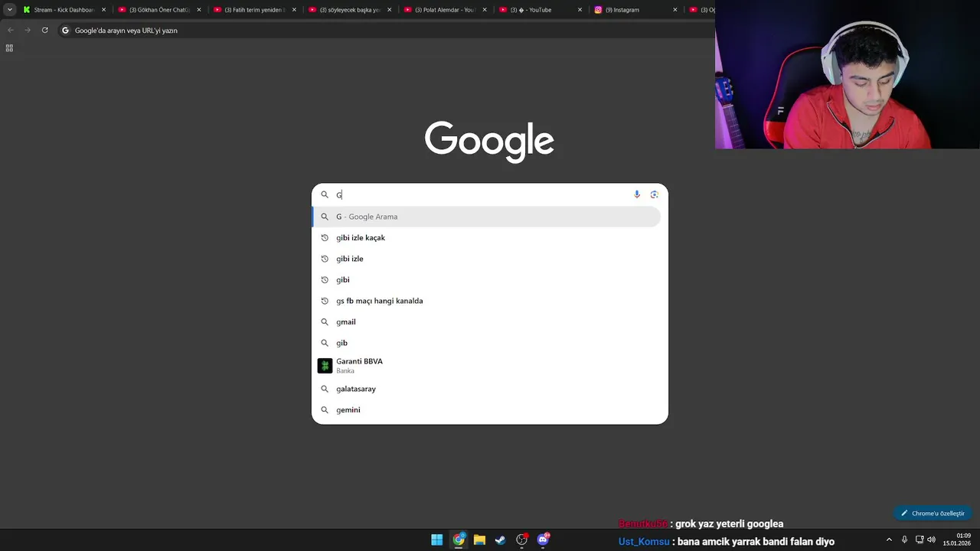Close the Instagram tab

pos(675,10)
